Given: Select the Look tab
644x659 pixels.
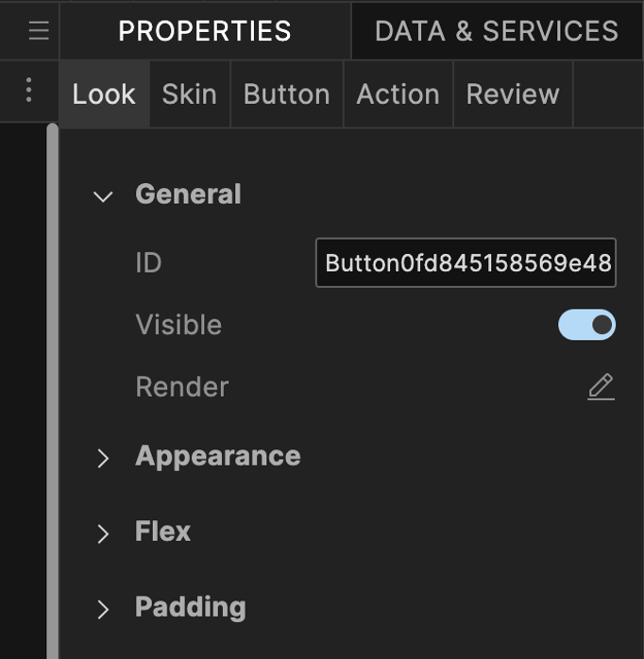Looking at the screenshot, I should coord(104,94).
